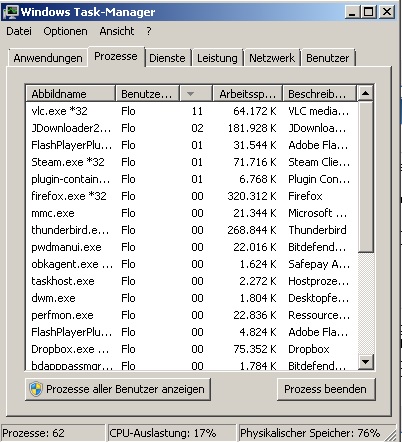Click Prozesse aller Benutzer anzeigen button

click(118, 389)
